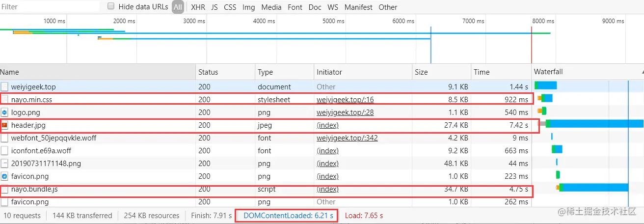Click the 144 KB transferred status entry
This screenshot has width=644, height=224.
pyautogui.click(x=81, y=215)
